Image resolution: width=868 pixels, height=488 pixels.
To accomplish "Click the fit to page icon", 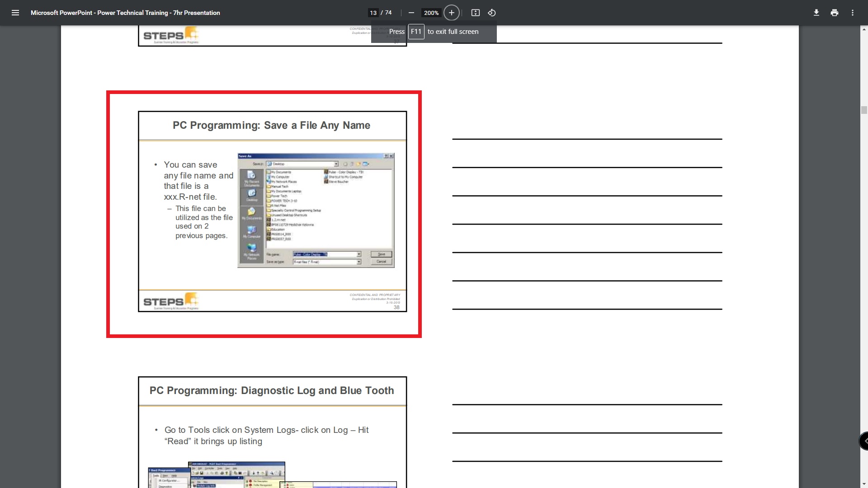I will 475,13.
